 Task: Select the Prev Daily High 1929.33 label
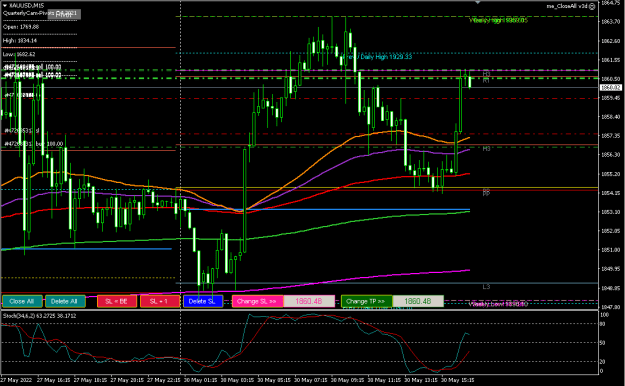pos(377,57)
